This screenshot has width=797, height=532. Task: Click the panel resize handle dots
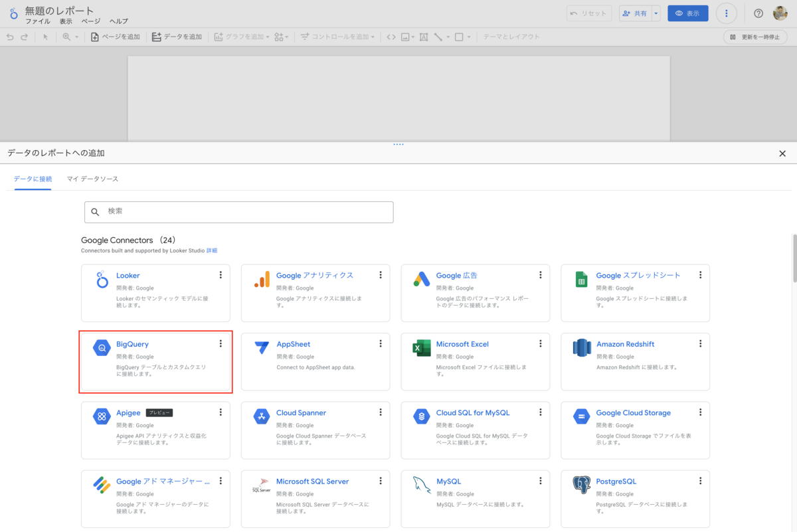point(398,144)
